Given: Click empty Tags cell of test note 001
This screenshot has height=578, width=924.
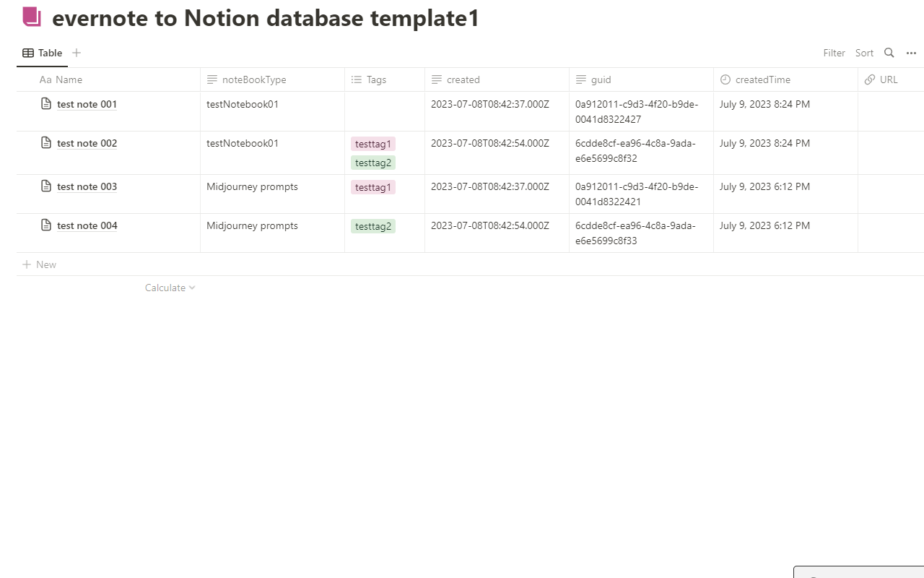Looking at the screenshot, I should [385, 111].
